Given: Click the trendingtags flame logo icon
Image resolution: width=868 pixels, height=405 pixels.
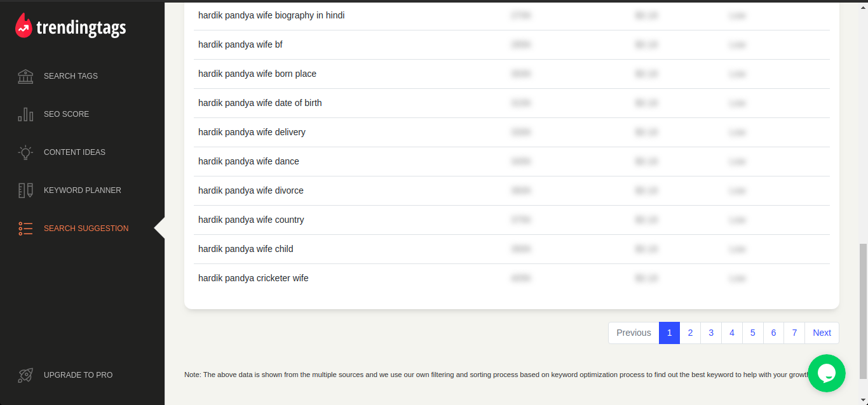Looking at the screenshot, I should 24,26.
